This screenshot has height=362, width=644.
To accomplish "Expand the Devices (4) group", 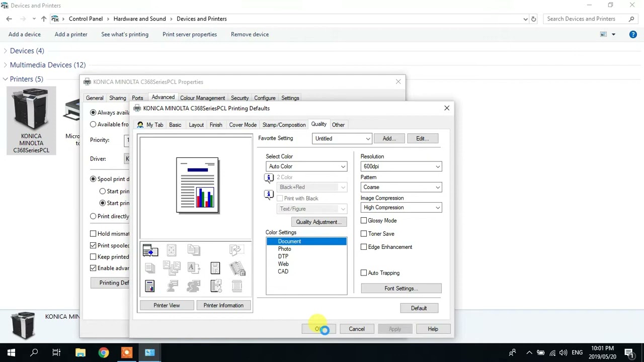I will point(5,51).
